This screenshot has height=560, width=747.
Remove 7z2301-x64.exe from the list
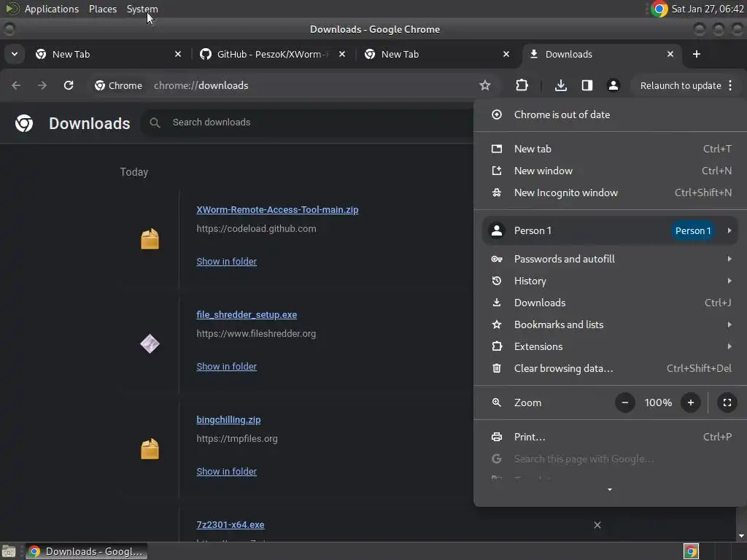(597, 525)
